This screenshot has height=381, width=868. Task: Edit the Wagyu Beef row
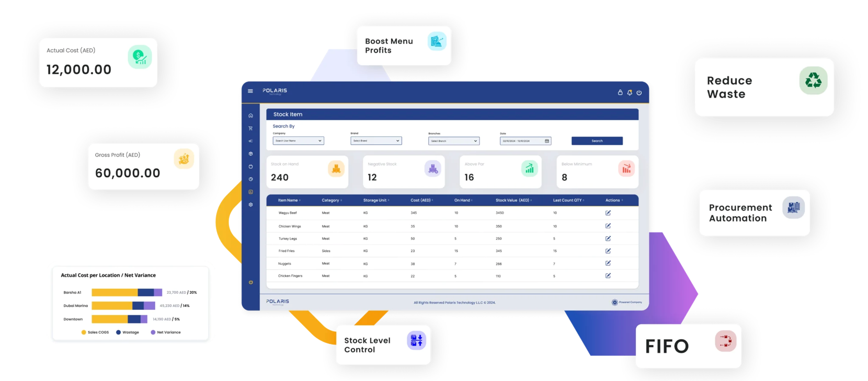click(x=608, y=213)
